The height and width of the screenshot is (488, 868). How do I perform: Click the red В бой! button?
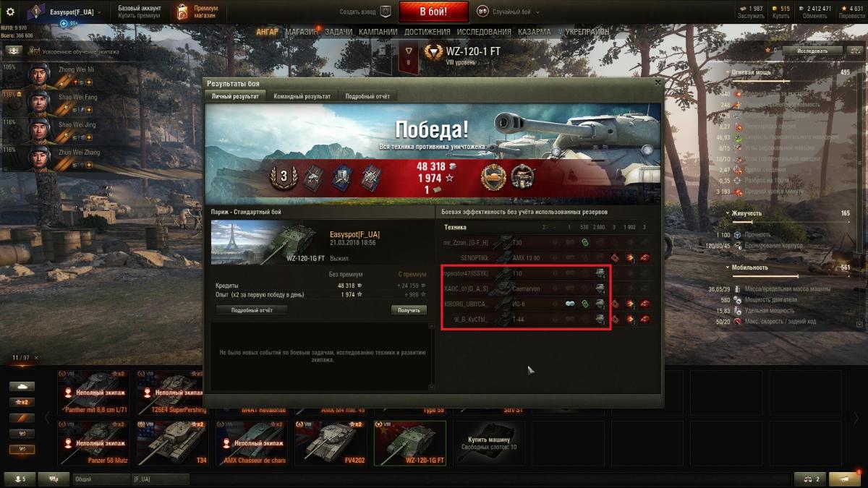point(433,12)
